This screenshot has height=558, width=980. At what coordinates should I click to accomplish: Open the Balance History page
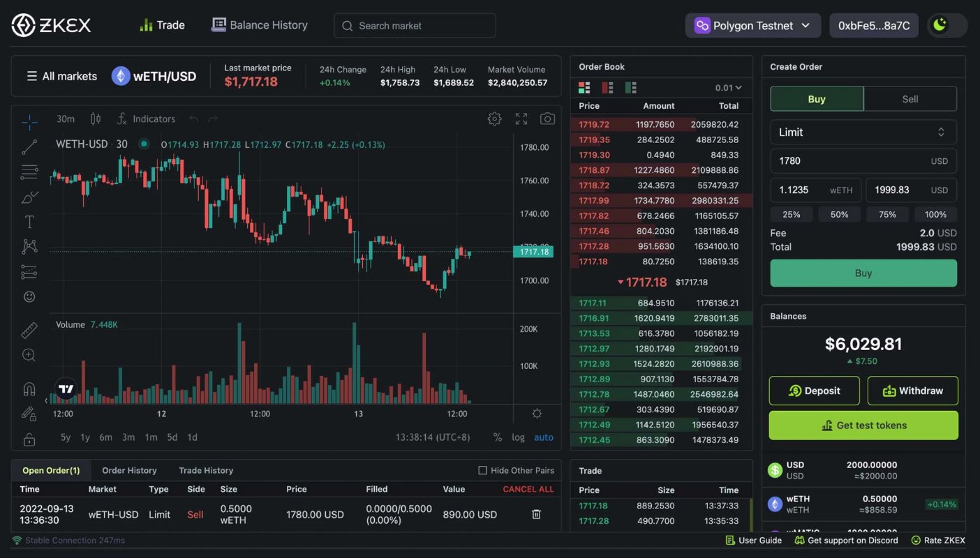[260, 25]
